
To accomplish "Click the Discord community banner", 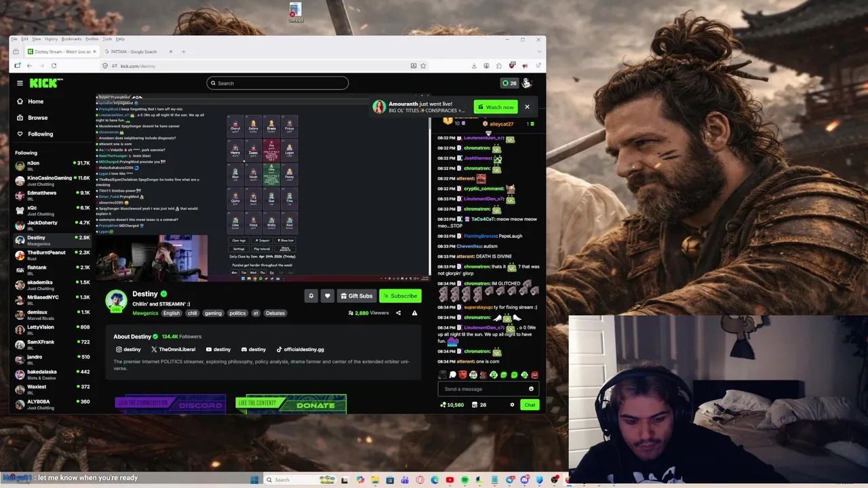I will 170,404.
